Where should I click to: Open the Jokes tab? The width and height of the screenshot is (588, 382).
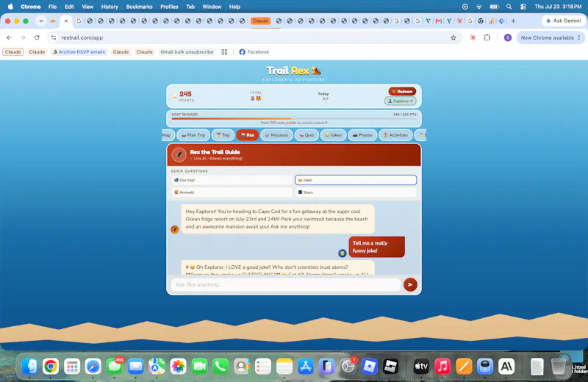[333, 135]
